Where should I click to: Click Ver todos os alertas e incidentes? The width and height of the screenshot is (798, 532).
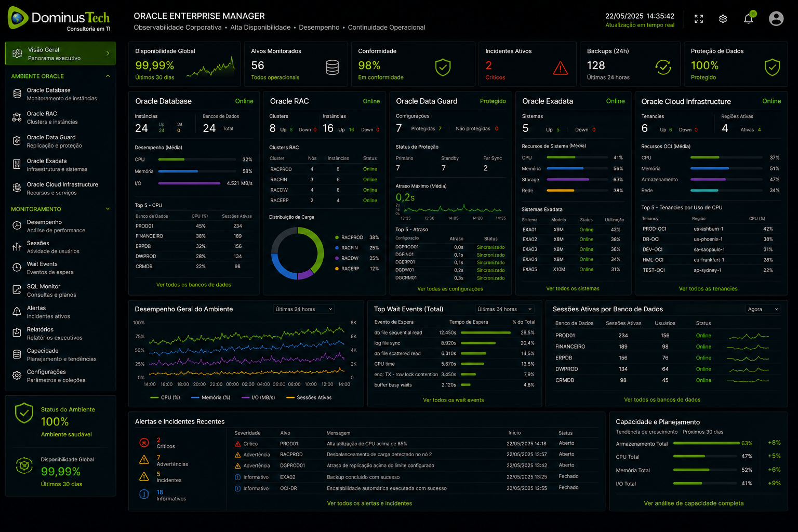pyautogui.click(x=369, y=503)
